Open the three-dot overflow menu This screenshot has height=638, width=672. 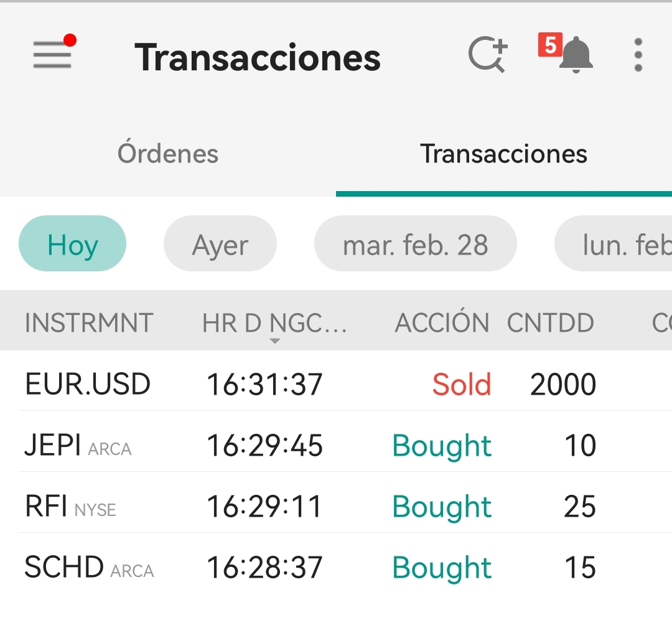click(638, 55)
